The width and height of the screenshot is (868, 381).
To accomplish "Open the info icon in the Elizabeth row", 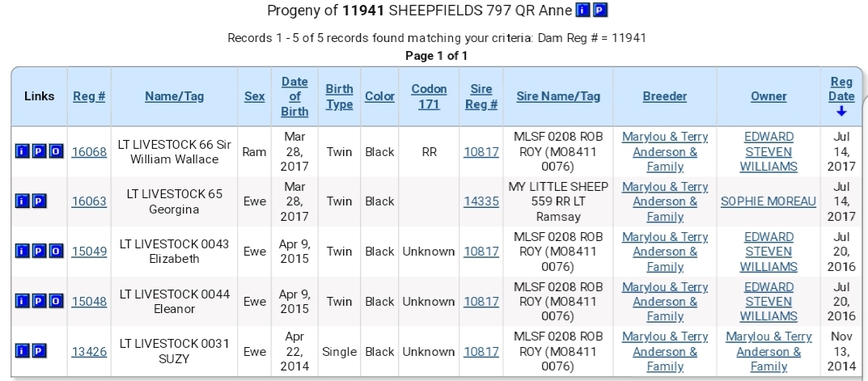I will click(x=22, y=252).
